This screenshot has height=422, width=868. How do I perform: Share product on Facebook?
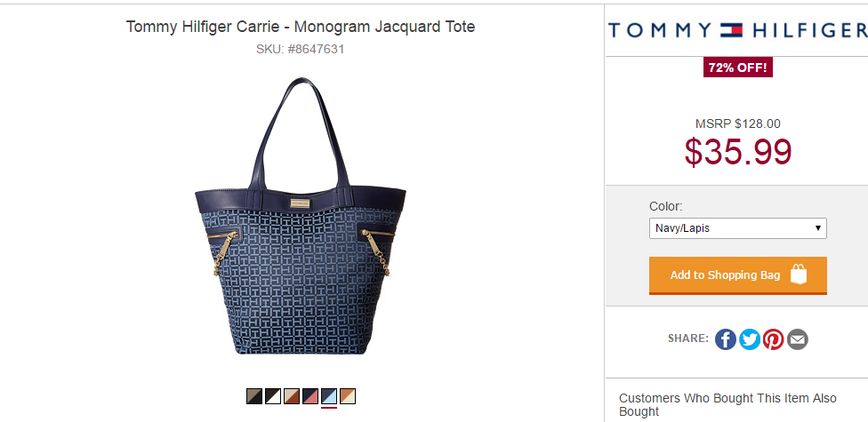[x=725, y=339]
